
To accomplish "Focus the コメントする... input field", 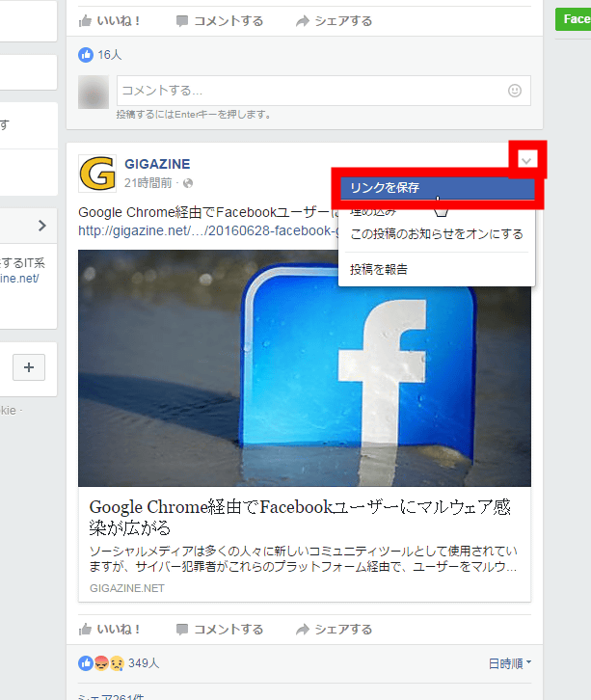I will pos(324,91).
